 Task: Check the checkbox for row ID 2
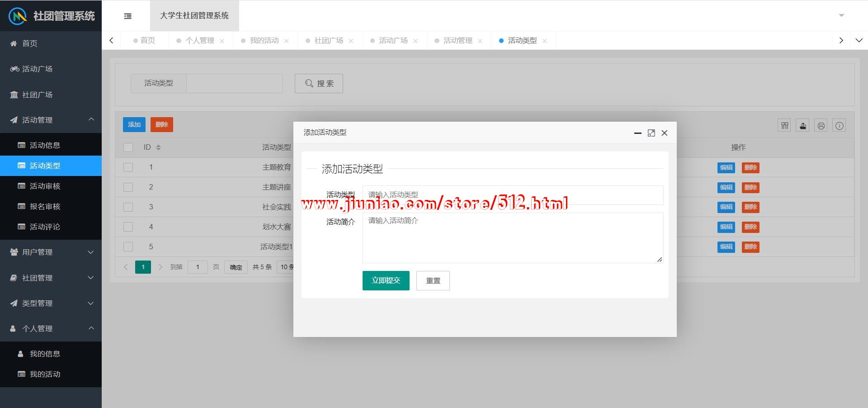pyautogui.click(x=128, y=187)
